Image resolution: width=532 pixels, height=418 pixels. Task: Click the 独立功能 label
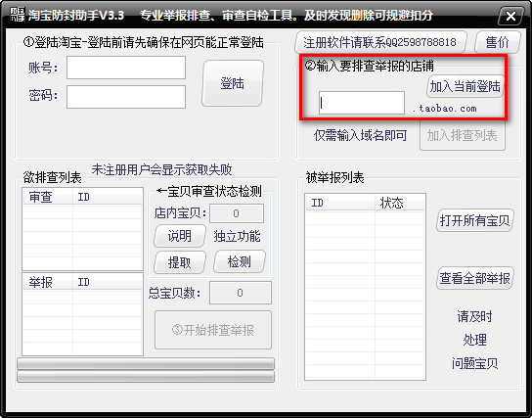tap(237, 236)
